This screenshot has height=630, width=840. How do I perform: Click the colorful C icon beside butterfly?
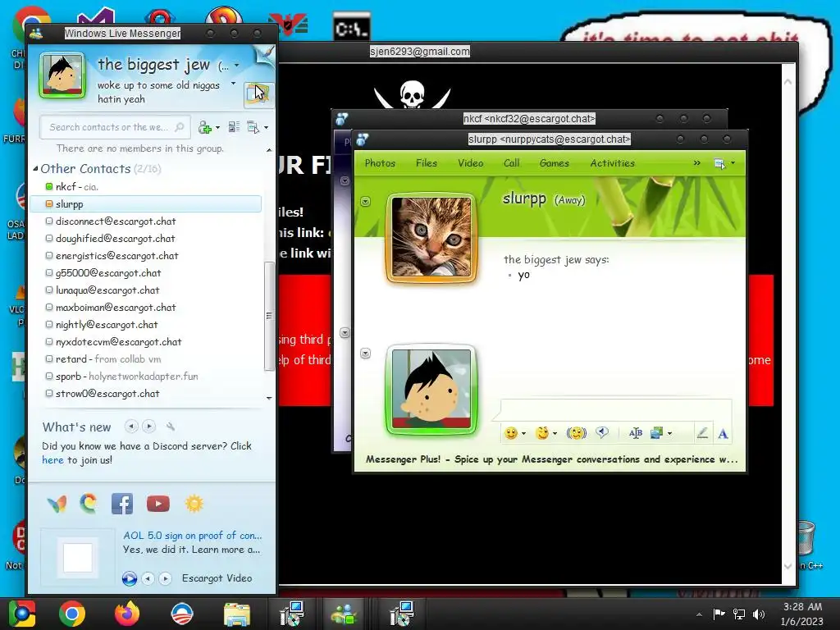[89, 504]
